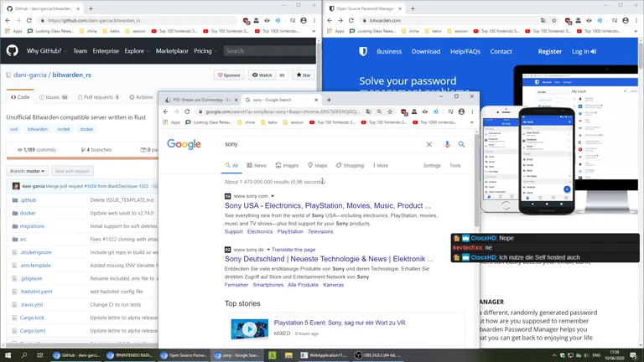The width and height of the screenshot is (644, 362).
Task: Open a new tab in the GitHub window
Action: pos(91,8)
